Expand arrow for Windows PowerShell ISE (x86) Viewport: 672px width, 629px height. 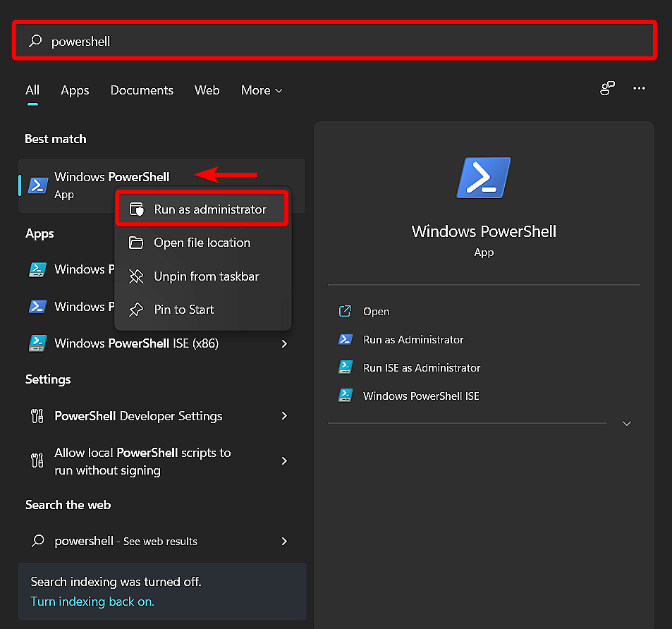284,343
